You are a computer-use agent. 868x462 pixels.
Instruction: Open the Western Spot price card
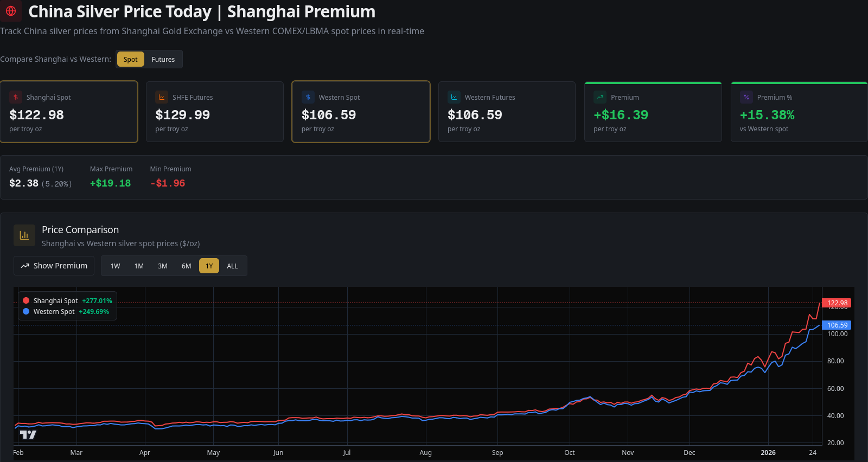click(x=361, y=112)
